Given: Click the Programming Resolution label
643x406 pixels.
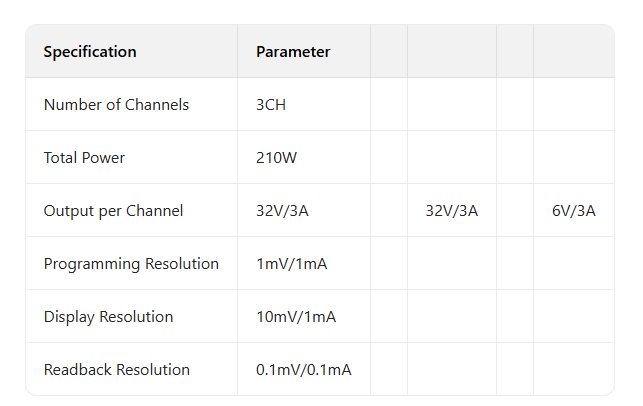Looking at the screenshot, I should (x=131, y=264).
